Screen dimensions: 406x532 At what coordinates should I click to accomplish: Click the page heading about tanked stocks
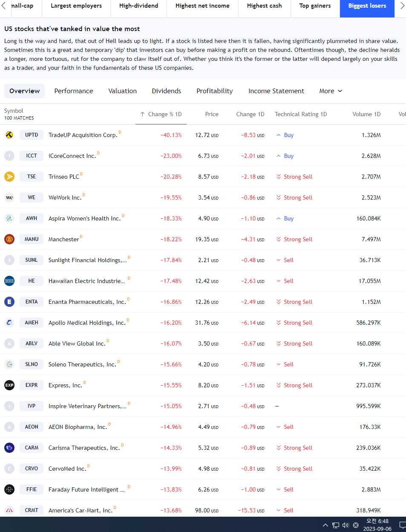(x=72, y=29)
